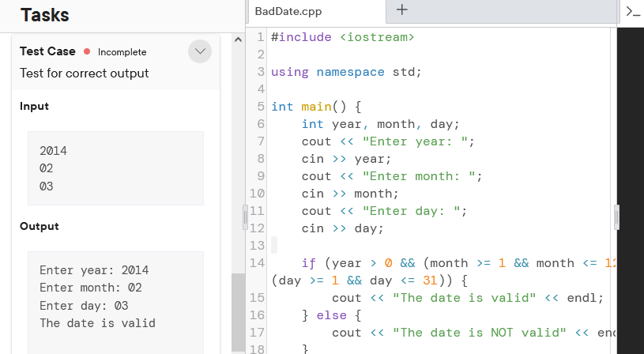The height and width of the screenshot is (354, 644).
Task: Click output line 'Enter month: 02'
Action: pyautogui.click(x=91, y=288)
